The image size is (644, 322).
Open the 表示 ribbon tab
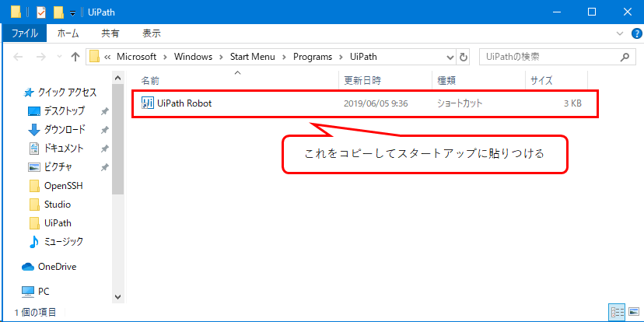pyautogui.click(x=152, y=33)
